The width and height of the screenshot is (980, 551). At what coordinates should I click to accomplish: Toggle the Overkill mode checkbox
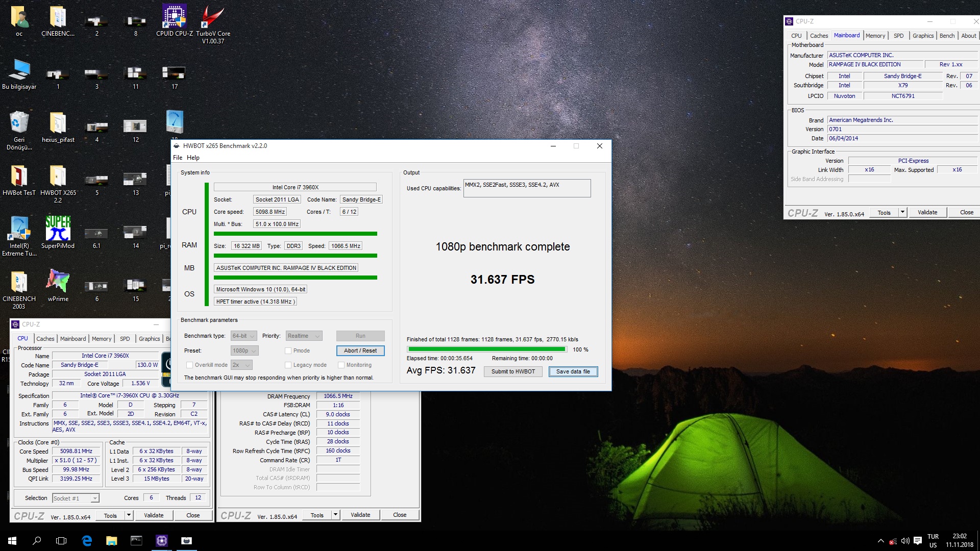pyautogui.click(x=190, y=365)
